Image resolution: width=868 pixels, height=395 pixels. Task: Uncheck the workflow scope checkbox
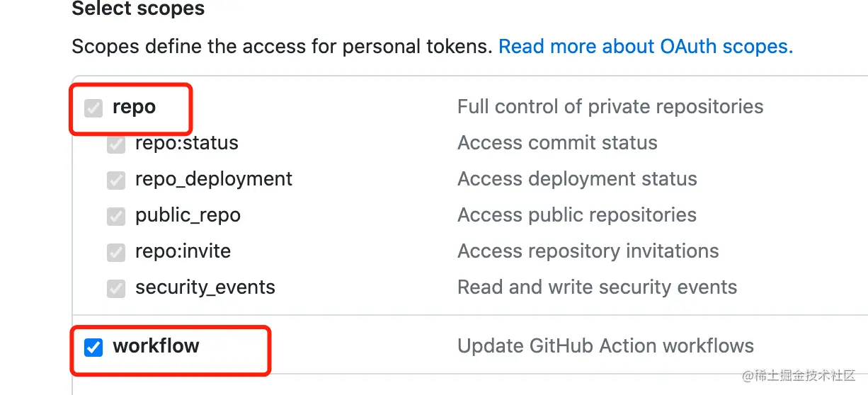[93, 347]
